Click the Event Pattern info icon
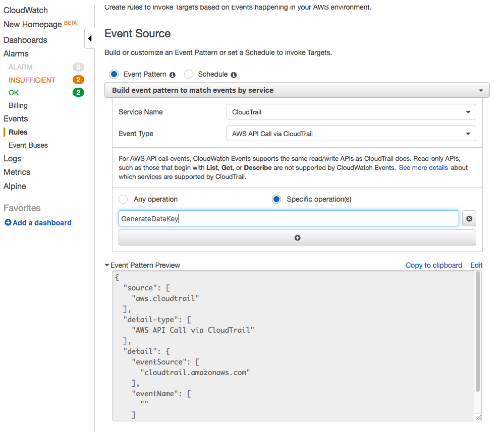The image size is (504, 432). pyautogui.click(x=173, y=75)
